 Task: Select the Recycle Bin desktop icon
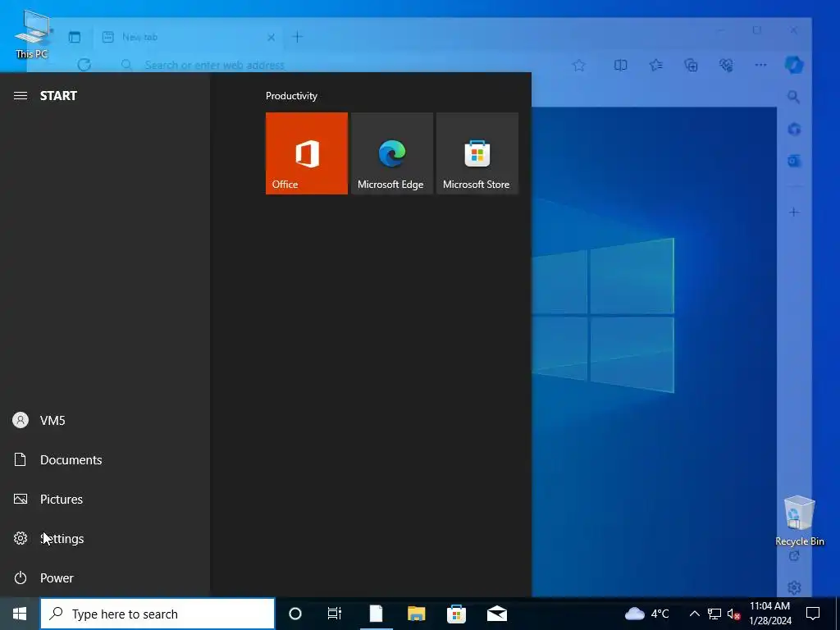[799, 521]
